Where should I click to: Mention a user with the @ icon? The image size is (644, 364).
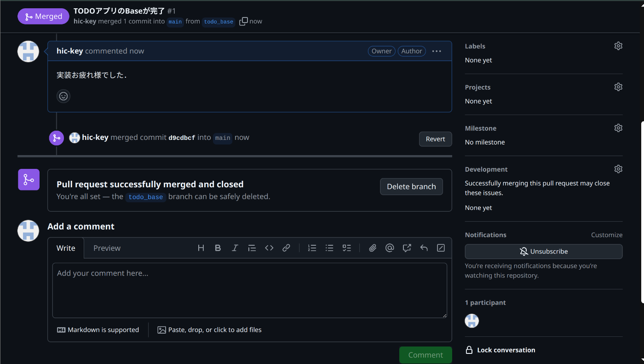pos(390,248)
